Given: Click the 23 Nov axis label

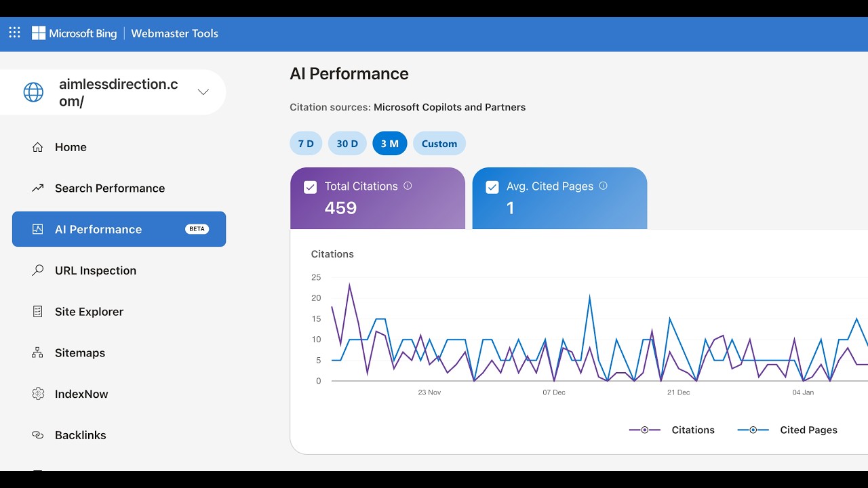Looking at the screenshot, I should 429,392.
